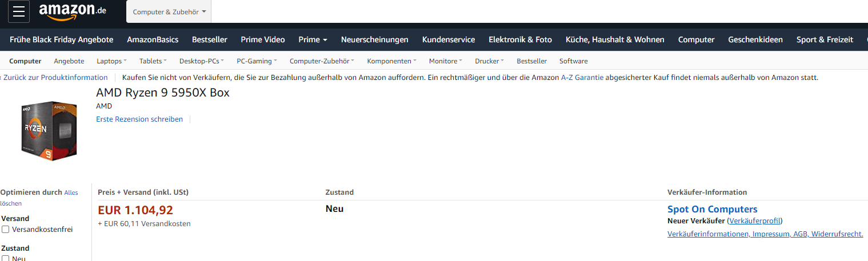The height and width of the screenshot is (261, 868).
Task: Click the Amazon.de logo
Action: point(73,11)
